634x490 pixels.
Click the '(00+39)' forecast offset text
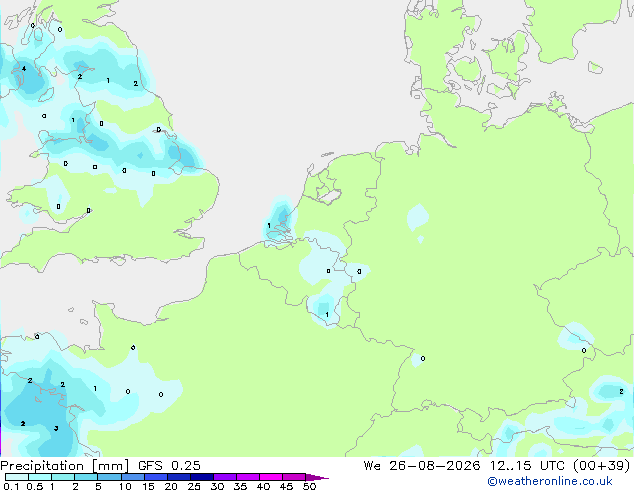click(601, 465)
